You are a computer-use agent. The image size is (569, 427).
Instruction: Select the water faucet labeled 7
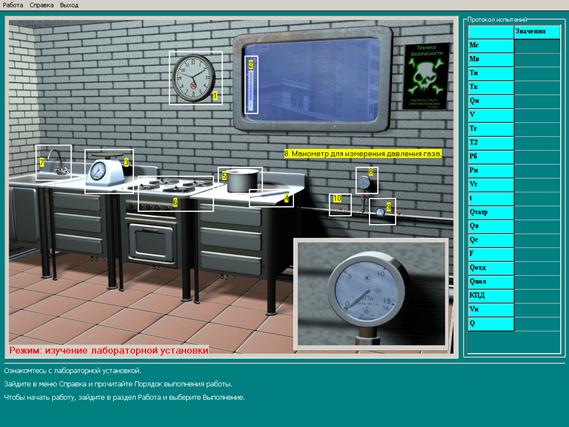tap(53, 162)
